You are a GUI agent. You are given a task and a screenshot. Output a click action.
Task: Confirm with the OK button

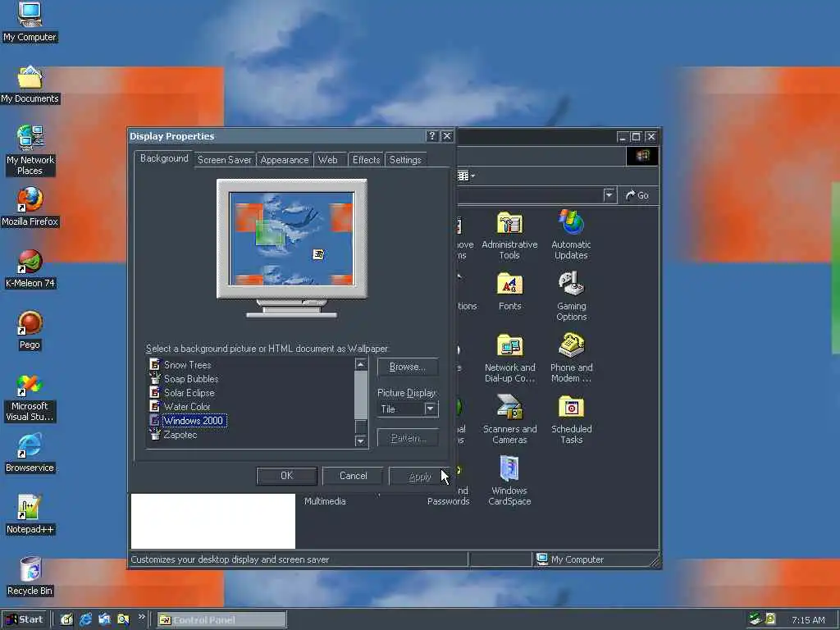click(x=286, y=476)
